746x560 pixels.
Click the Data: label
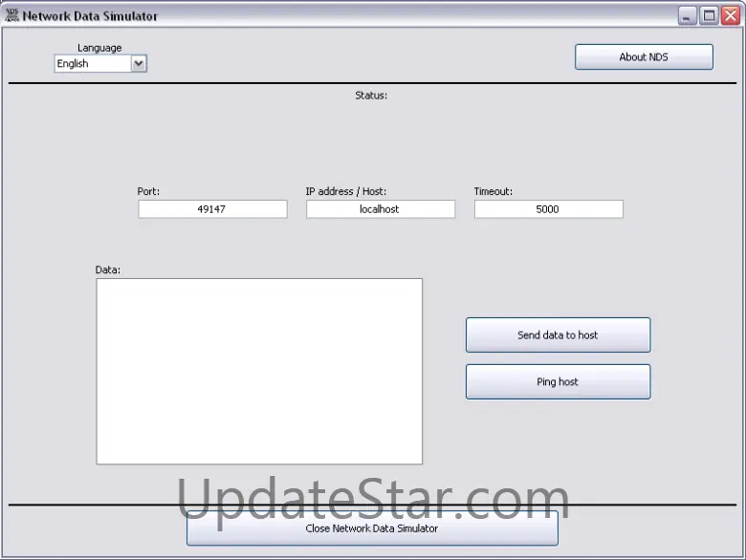tap(108, 270)
